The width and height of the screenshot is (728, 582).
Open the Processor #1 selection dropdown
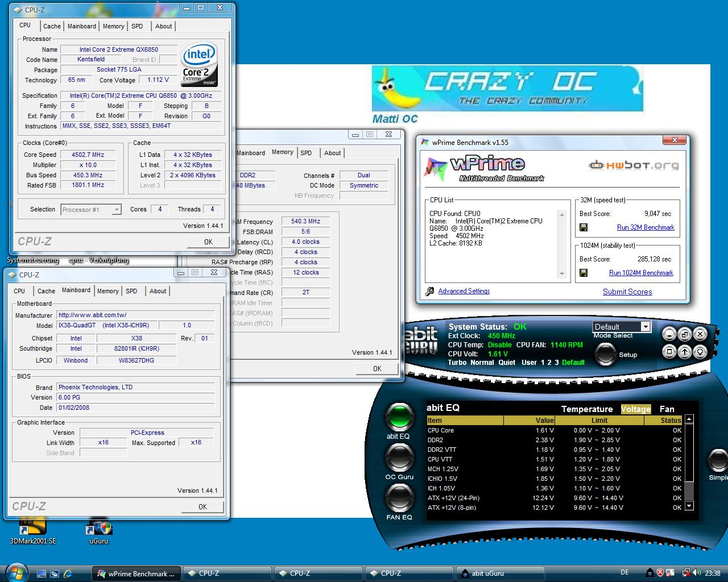click(x=91, y=209)
